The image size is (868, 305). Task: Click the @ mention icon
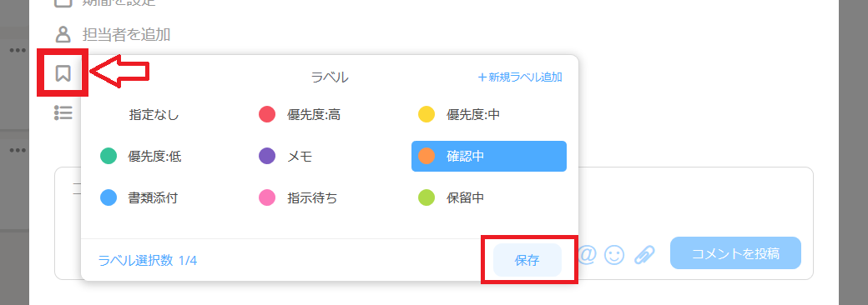pyautogui.click(x=587, y=254)
